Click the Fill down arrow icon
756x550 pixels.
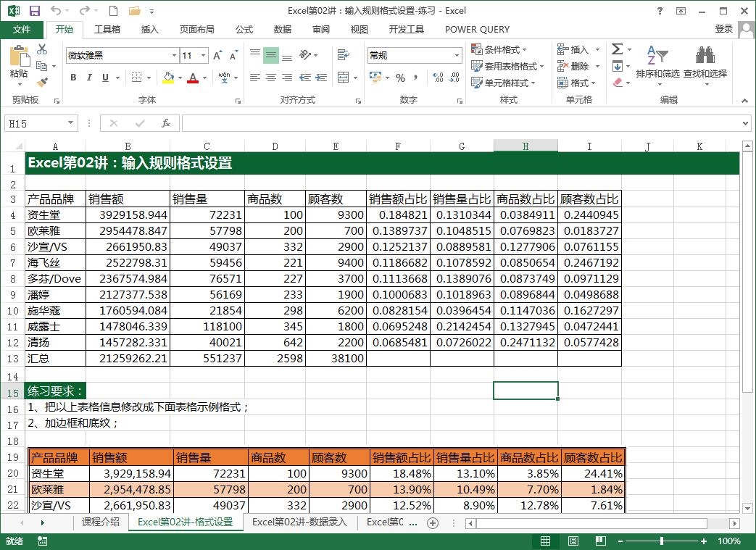tap(617, 66)
